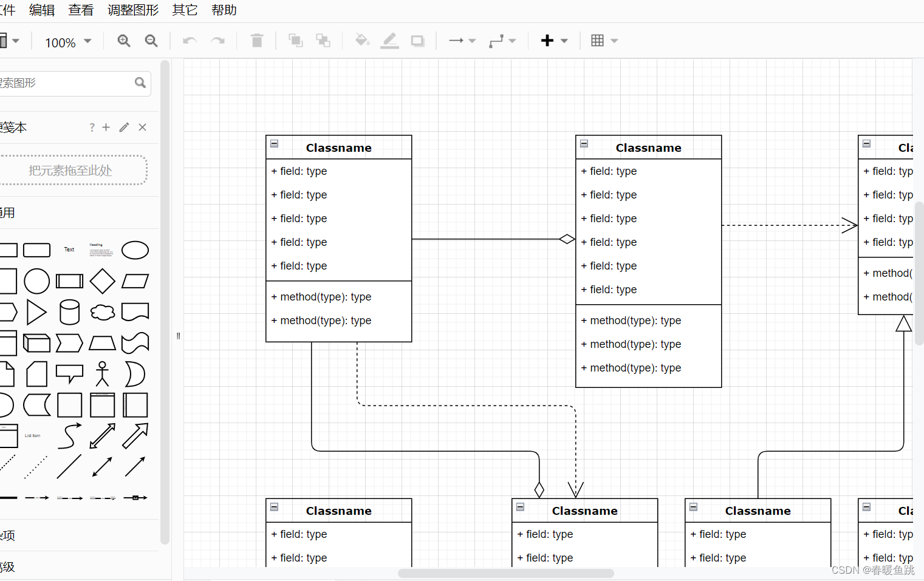Screen dimensions: 924x581
Task: Click the scratchpad help question mark
Action: click(x=91, y=127)
